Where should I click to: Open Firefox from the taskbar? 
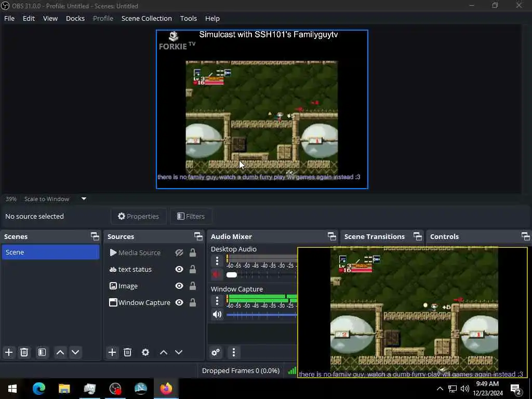(166, 389)
